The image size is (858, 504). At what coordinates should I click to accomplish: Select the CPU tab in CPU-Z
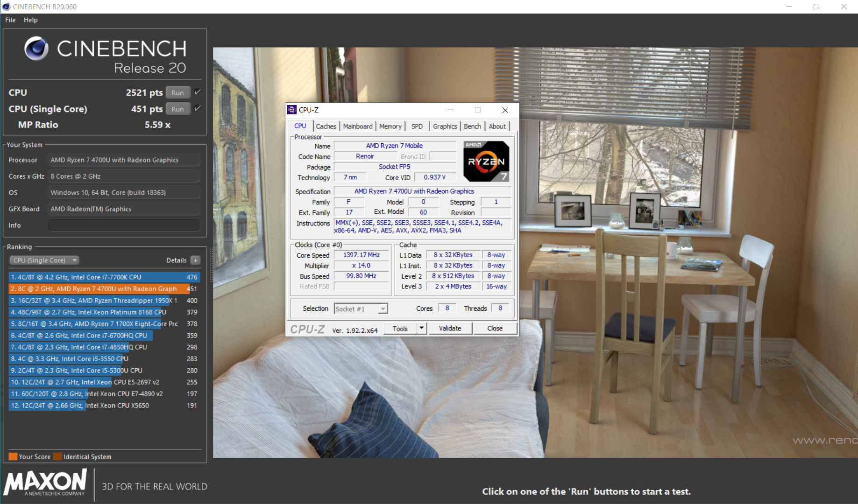300,126
